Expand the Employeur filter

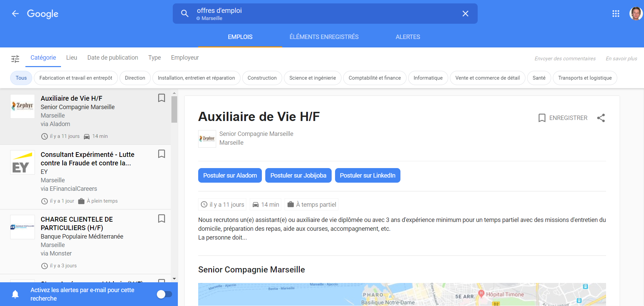tap(185, 58)
